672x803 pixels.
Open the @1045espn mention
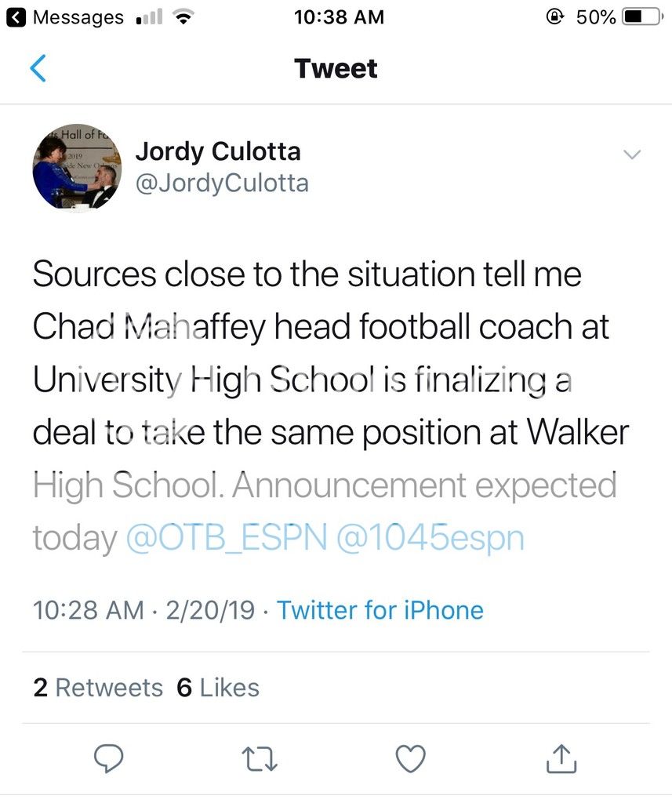pyautogui.click(x=430, y=538)
